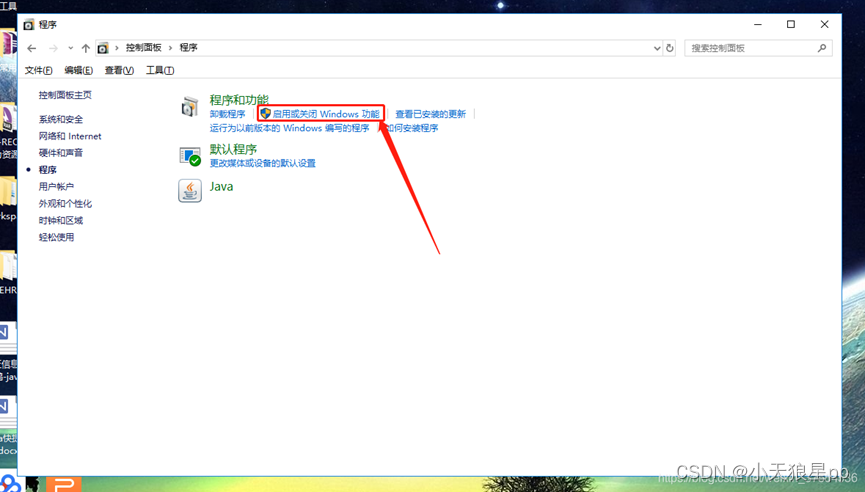Open recent locations dropdown arrow
The image size is (865, 492).
click(71, 48)
